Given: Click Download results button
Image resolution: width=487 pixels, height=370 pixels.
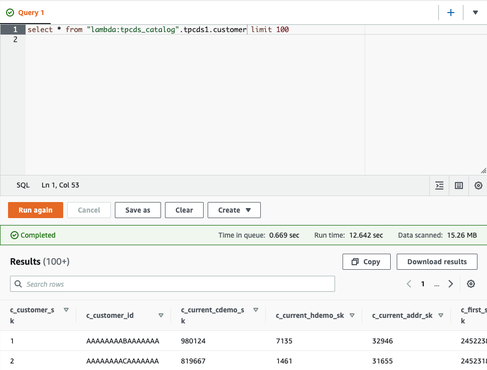Looking at the screenshot, I should click(437, 262).
